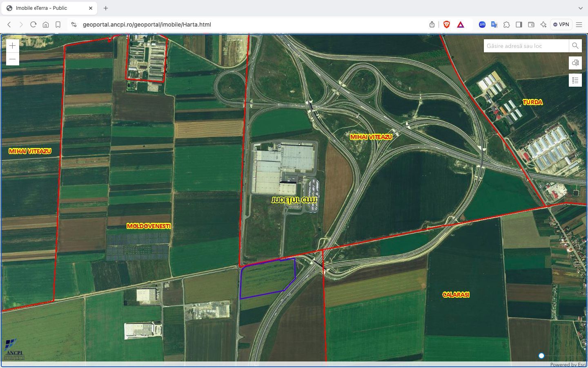Enable the VPN with the VPN button

pyautogui.click(x=561, y=25)
